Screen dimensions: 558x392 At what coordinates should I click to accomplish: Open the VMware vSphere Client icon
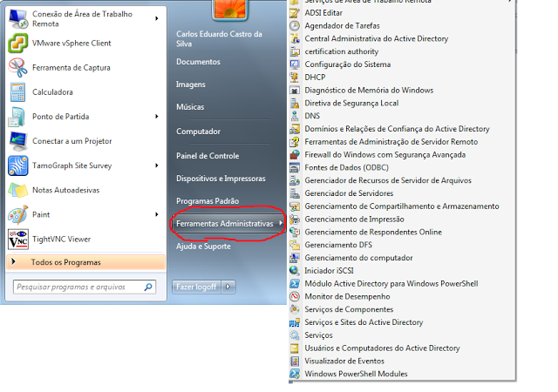[x=17, y=43]
